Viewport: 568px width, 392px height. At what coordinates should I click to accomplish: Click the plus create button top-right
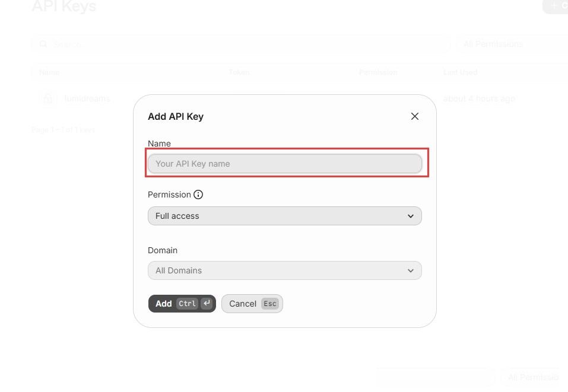point(556,6)
